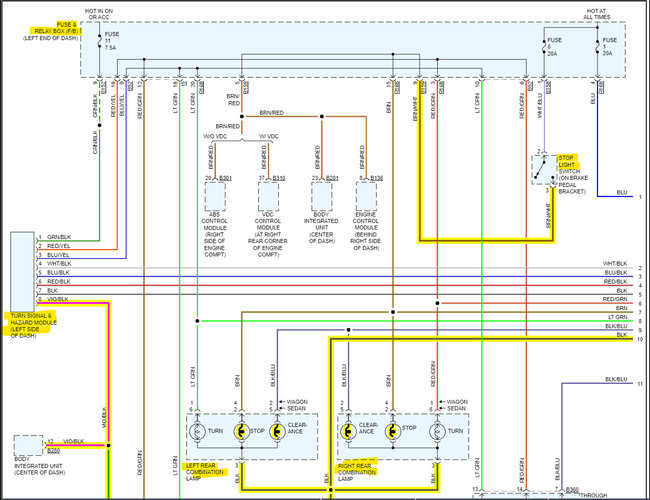
Task: Select the stop light switch symbol
Action: pyautogui.click(x=545, y=170)
